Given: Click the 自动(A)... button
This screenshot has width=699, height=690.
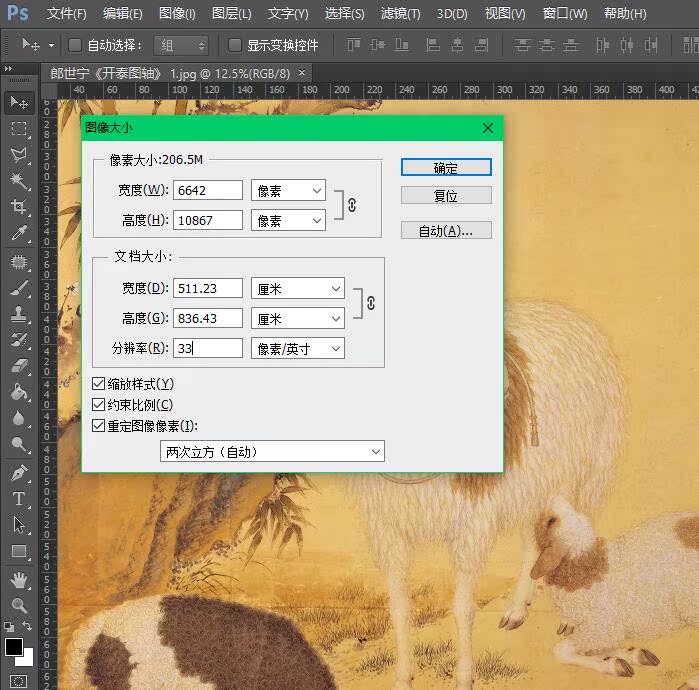Looking at the screenshot, I should 446,230.
